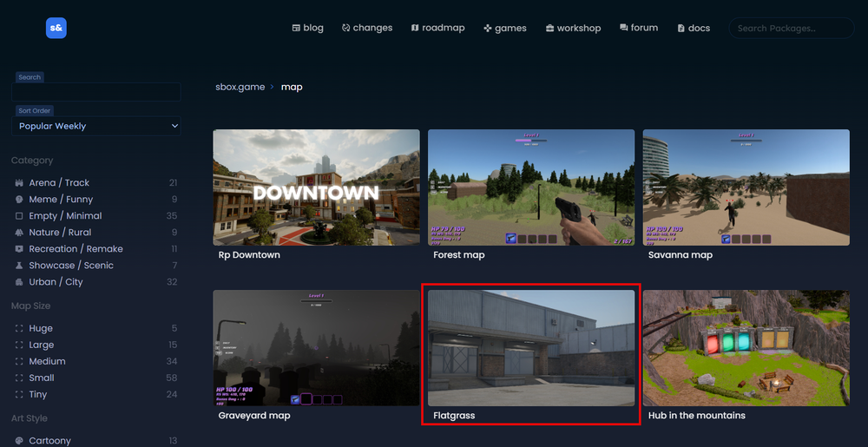Select the Empty / Minimal category filter
The image size is (868, 447).
click(95, 216)
